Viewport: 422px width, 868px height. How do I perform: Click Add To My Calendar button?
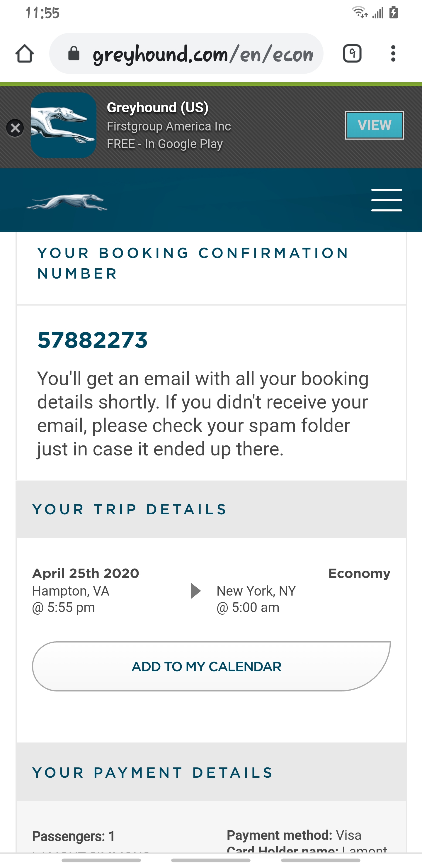pos(211,667)
